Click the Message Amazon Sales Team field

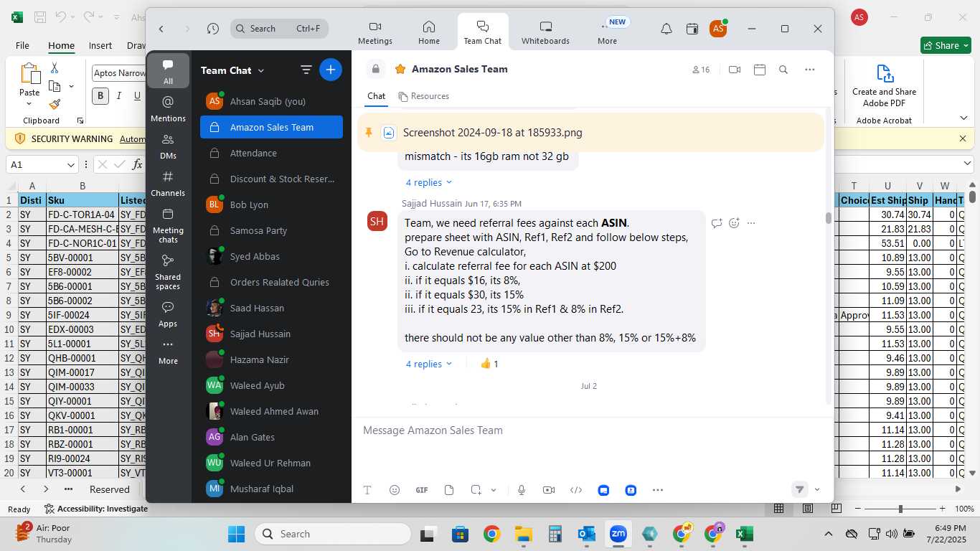(593, 430)
